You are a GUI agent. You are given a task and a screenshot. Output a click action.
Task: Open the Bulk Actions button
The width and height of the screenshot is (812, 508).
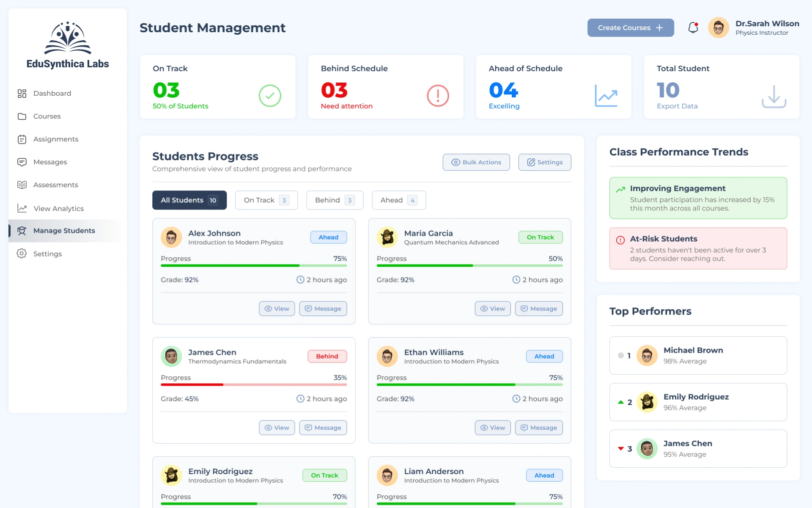[x=476, y=162]
